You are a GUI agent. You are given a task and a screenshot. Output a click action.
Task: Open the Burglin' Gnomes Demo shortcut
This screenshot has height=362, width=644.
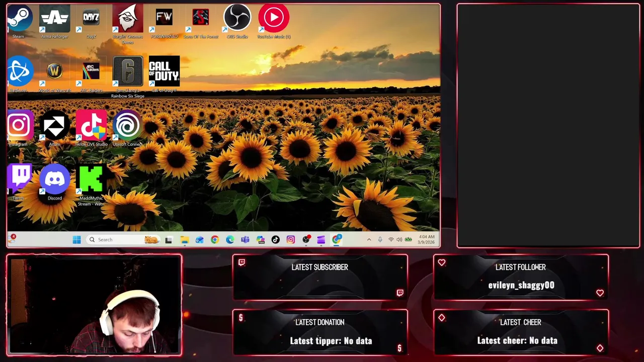tap(127, 24)
